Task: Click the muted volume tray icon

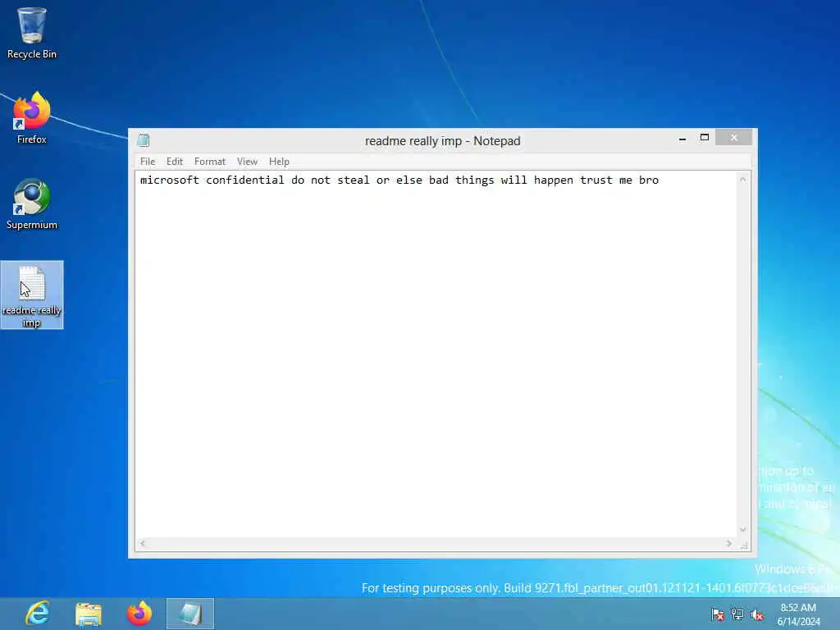Action: click(x=757, y=614)
